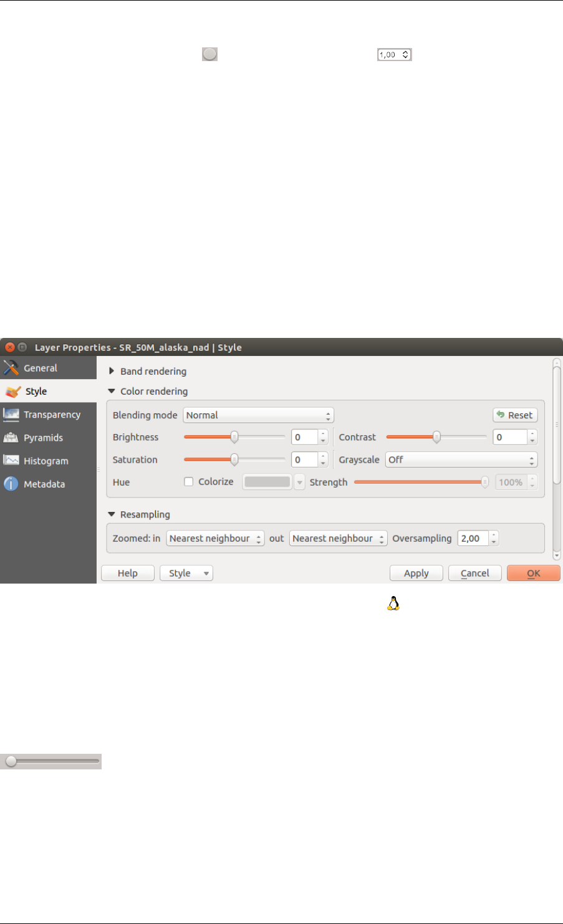The width and height of the screenshot is (563, 924).
Task: Click the gray round button icon at top
Action: [209, 54]
